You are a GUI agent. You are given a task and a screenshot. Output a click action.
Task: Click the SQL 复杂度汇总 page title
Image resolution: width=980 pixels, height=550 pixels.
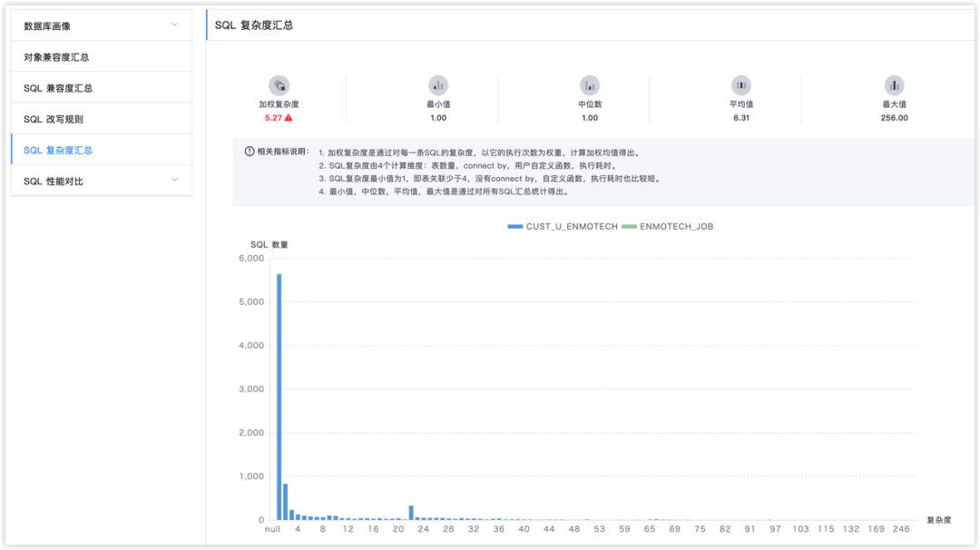coord(254,25)
